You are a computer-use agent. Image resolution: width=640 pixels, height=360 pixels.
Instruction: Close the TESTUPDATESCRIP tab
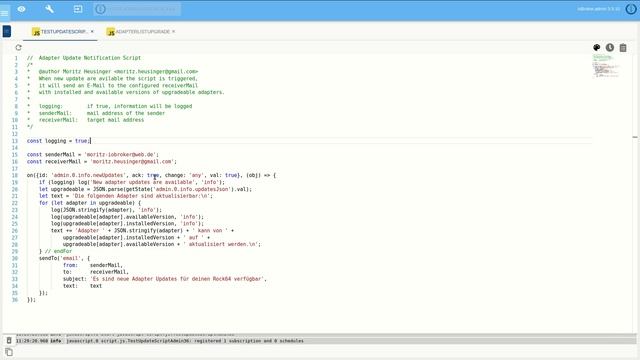click(92, 31)
